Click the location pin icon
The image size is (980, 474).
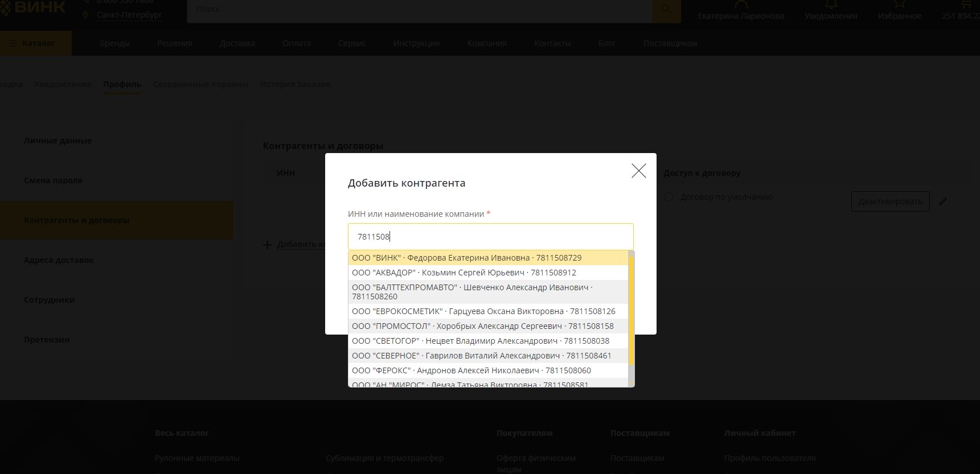tap(85, 15)
